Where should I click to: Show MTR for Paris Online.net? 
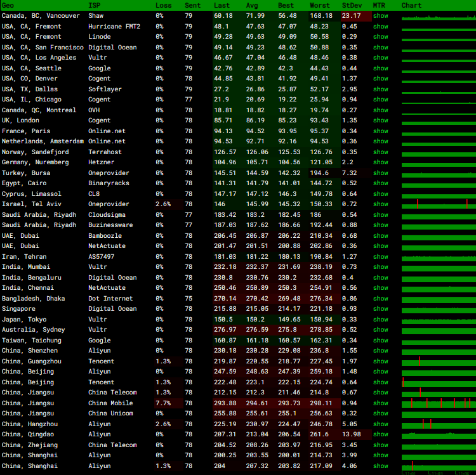tap(381, 131)
